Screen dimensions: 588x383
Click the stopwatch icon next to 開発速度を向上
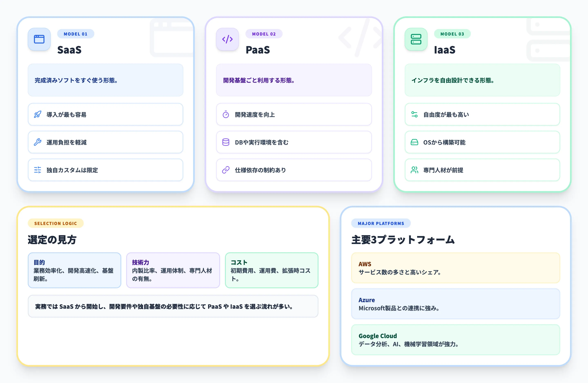pos(226,114)
